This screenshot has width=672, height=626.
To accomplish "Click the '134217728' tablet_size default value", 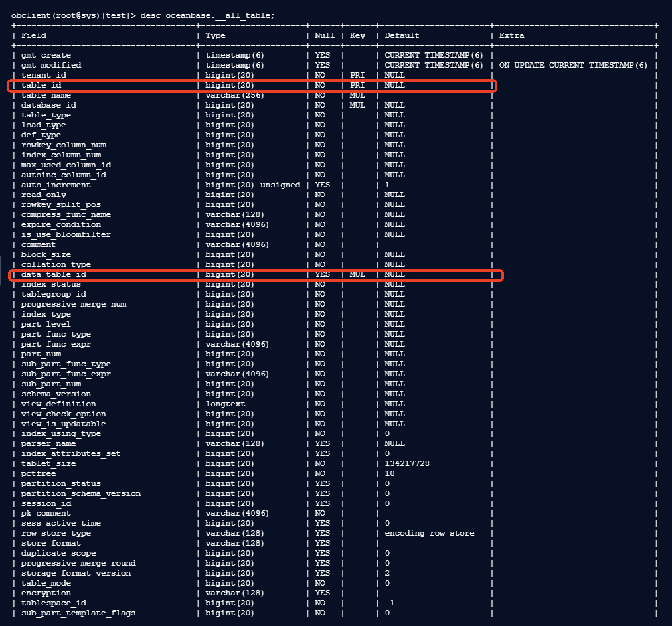I will (406, 463).
